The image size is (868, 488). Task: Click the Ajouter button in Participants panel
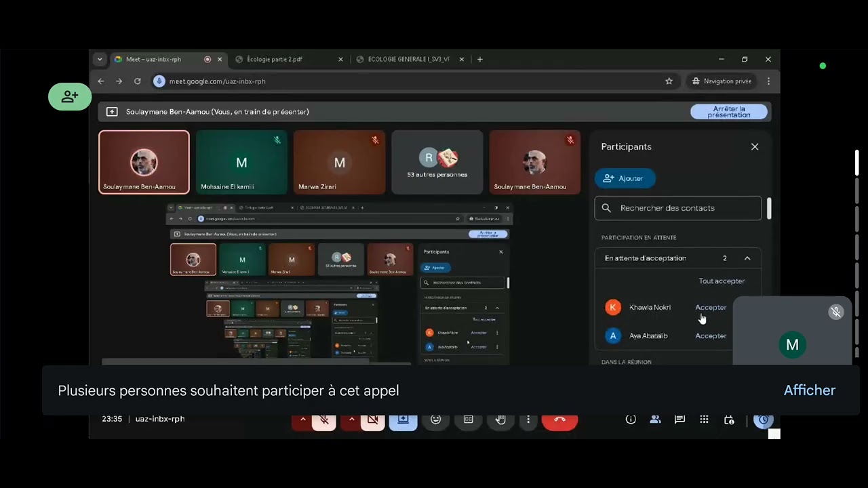pyautogui.click(x=625, y=178)
